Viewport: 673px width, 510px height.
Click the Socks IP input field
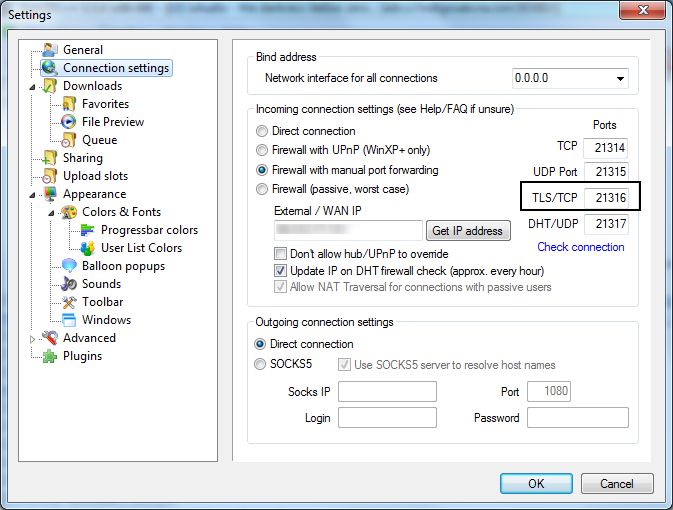(x=387, y=392)
